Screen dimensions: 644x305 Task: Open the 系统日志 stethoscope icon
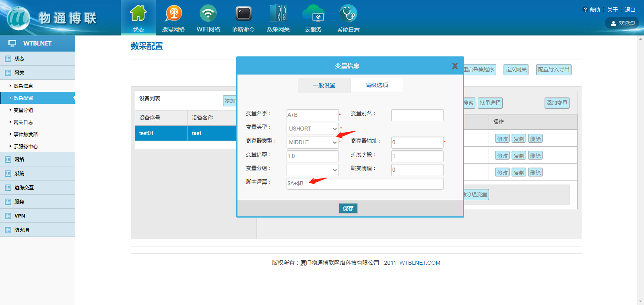(348, 13)
